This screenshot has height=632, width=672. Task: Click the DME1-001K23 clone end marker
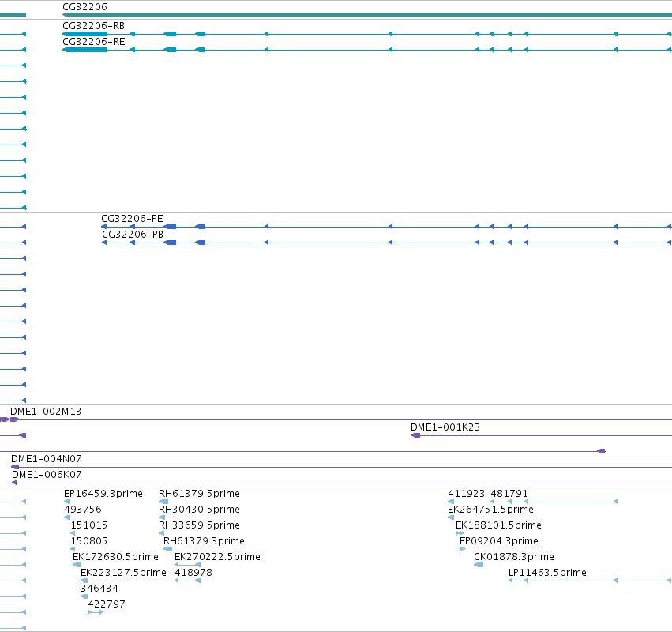415,435
